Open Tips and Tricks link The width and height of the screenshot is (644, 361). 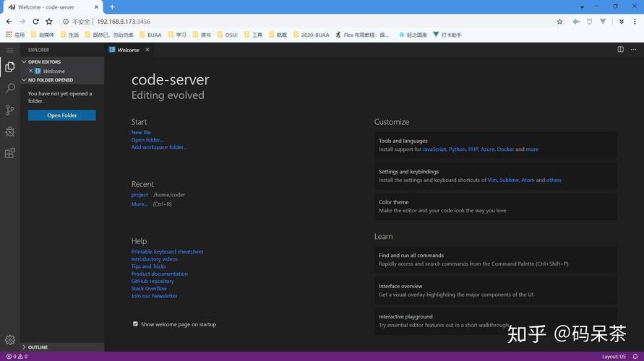[x=148, y=266]
